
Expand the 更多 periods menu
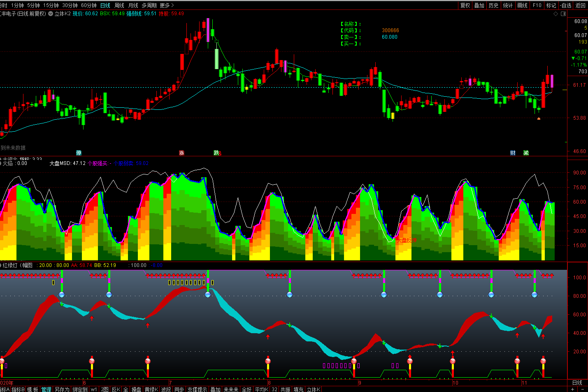(167, 5)
